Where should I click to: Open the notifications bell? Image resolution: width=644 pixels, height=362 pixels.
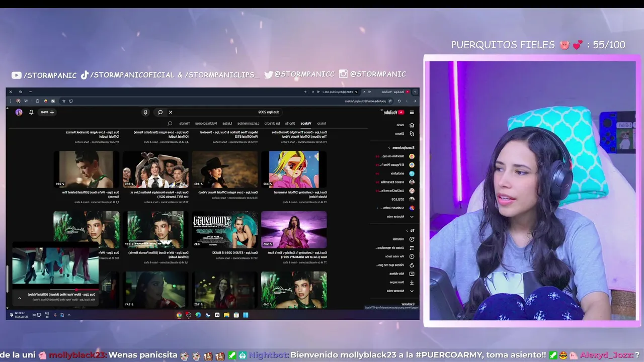pyautogui.click(x=31, y=112)
